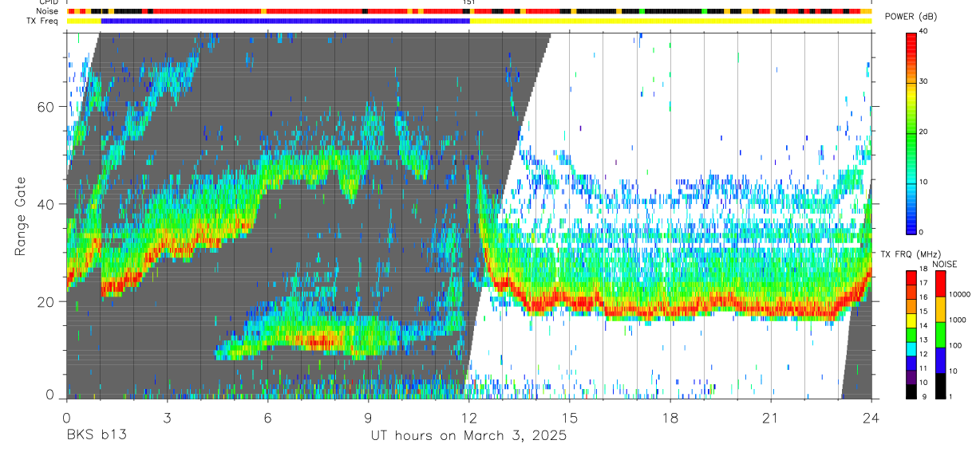980x452 pixels.
Task: Click the '9' label on the TX frequency legend
Action: 923,397
